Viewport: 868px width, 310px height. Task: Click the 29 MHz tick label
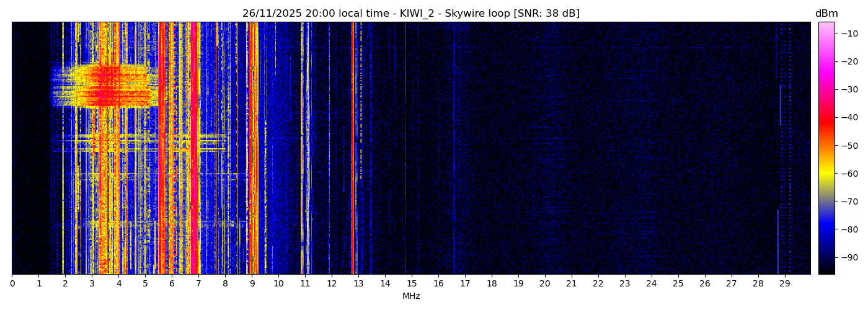coord(784,284)
